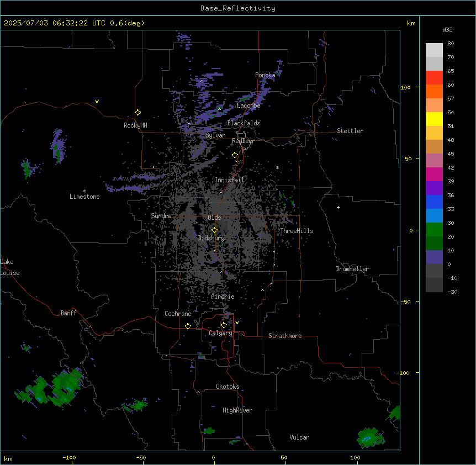Select the Sylvan label
This screenshot has height=465, width=476.
click(215, 135)
